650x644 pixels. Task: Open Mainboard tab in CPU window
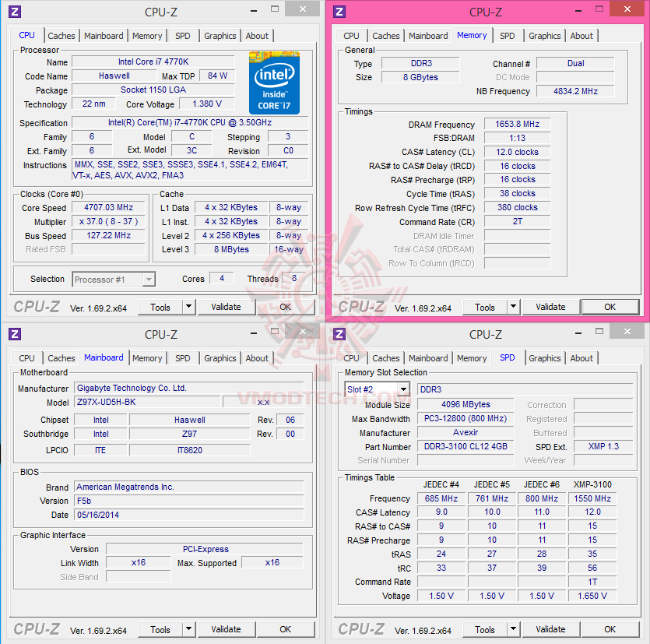click(x=104, y=36)
